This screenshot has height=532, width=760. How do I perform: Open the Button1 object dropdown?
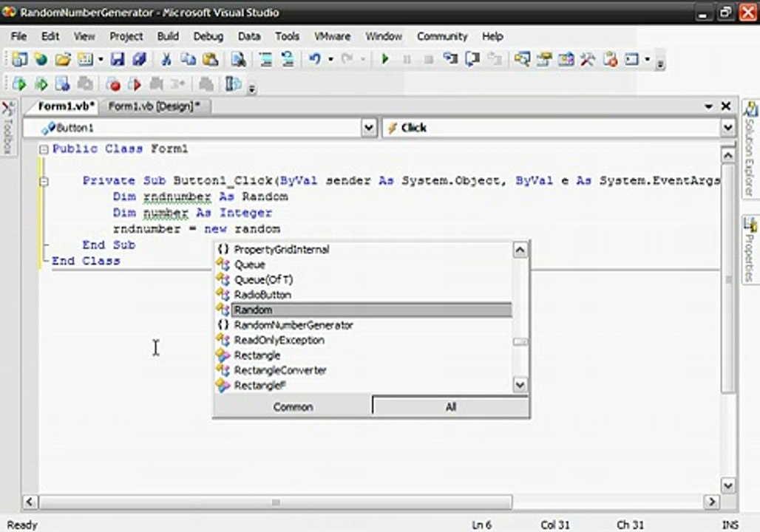tap(369, 128)
